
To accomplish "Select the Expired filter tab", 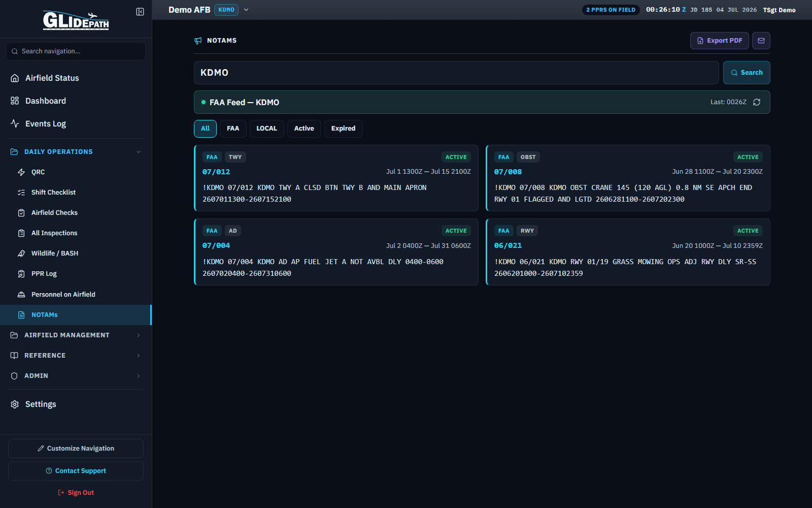I will click(344, 129).
